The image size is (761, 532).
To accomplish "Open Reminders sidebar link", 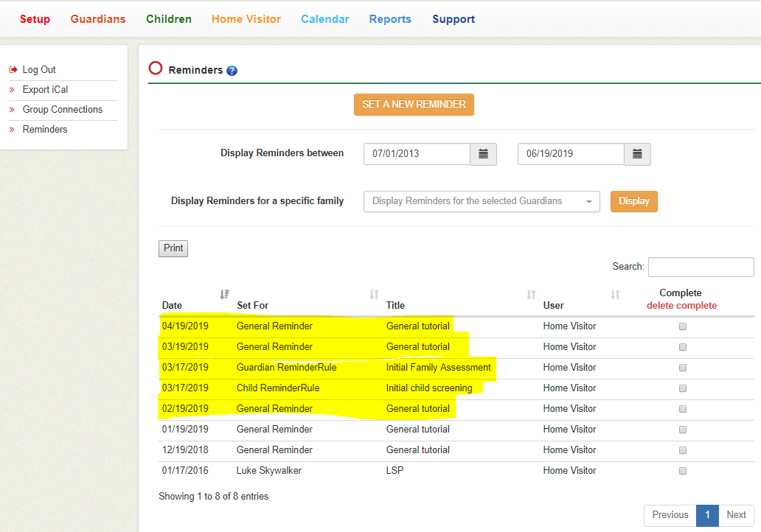I will click(45, 130).
